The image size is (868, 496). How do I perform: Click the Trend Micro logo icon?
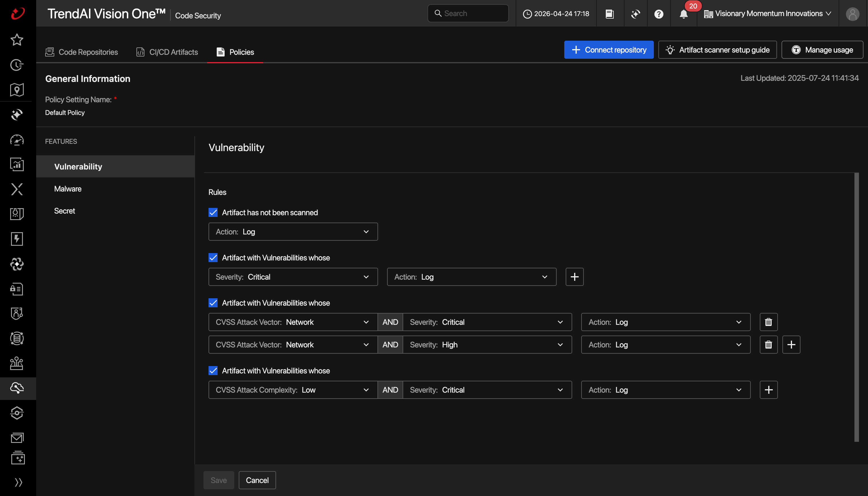click(x=18, y=13)
